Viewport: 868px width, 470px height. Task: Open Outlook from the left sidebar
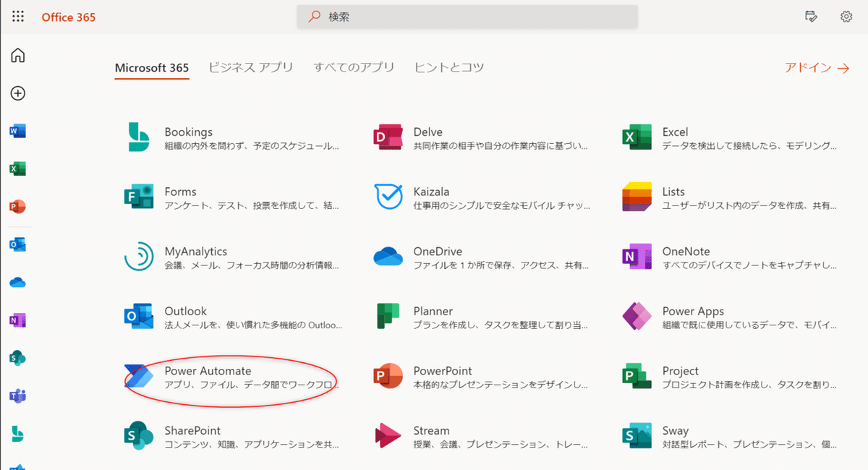point(17,244)
